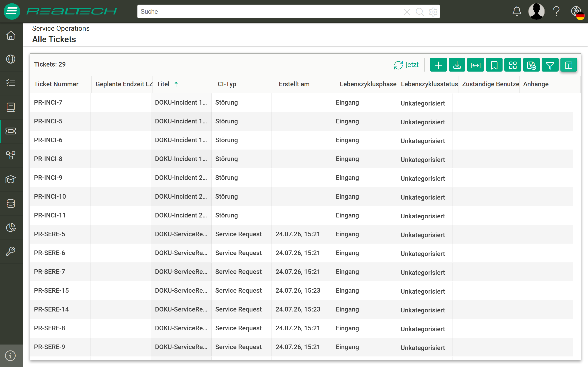588x367 pixels.
Task: Go to home in the sidebar
Action: tap(11, 35)
